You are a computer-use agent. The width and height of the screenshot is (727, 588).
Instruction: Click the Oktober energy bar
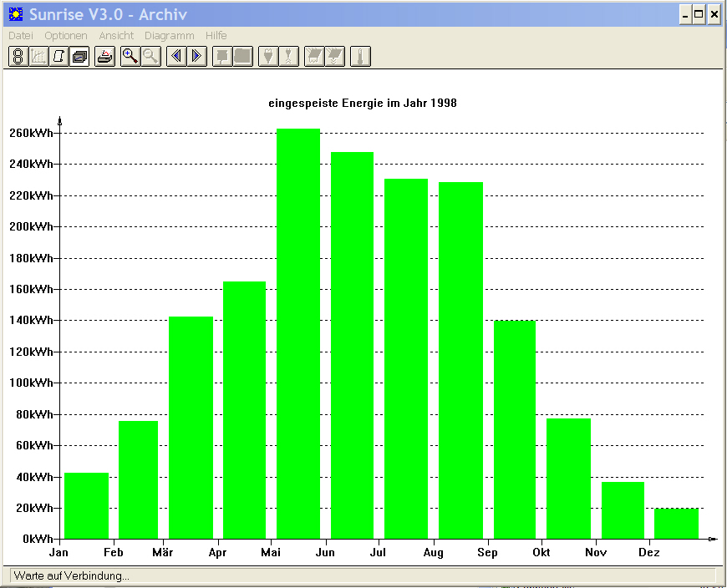568,479
